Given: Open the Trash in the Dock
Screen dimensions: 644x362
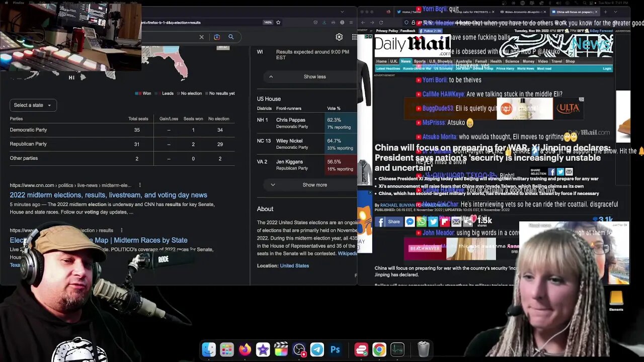Looking at the screenshot, I should (x=424, y=349).
